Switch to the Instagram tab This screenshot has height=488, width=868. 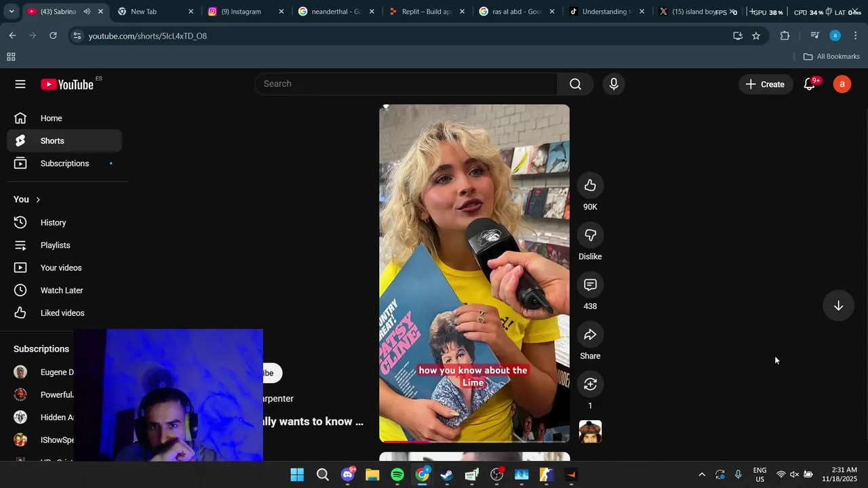coord(245,12)
